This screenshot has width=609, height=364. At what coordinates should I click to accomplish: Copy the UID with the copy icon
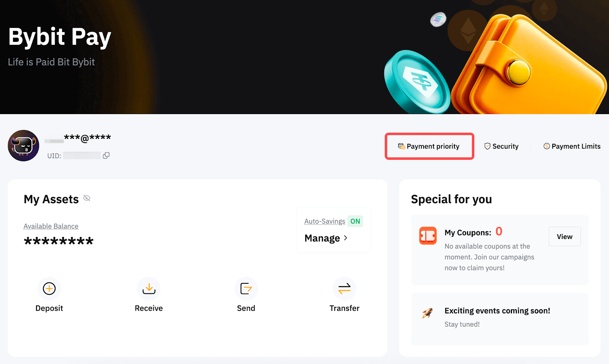(106, 155)
